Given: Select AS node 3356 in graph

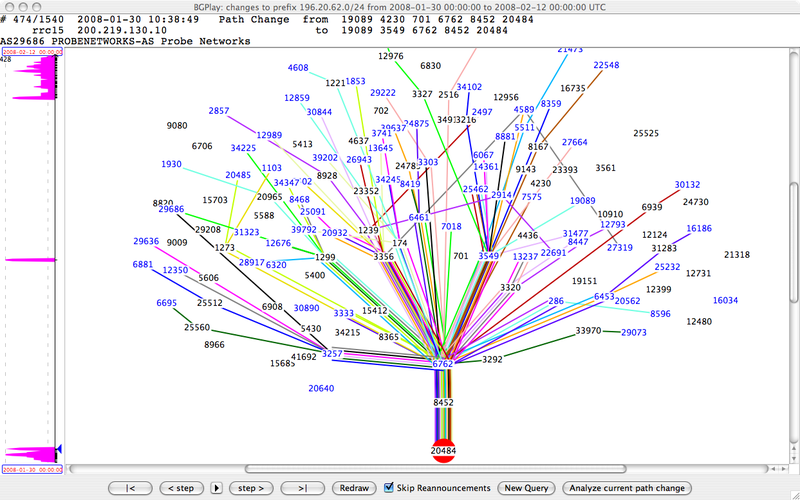Looking at the screenshot, I should click(x=384, y=257).
